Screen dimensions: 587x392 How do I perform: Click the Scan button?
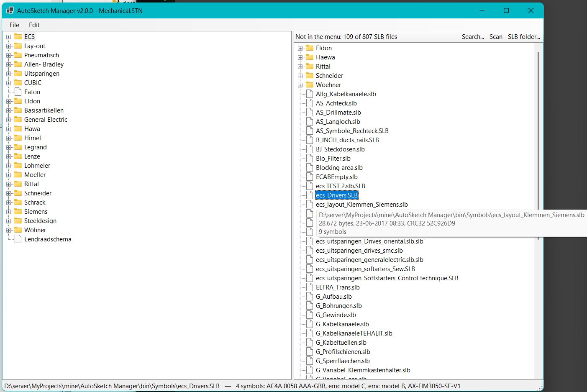coord(496,37)
